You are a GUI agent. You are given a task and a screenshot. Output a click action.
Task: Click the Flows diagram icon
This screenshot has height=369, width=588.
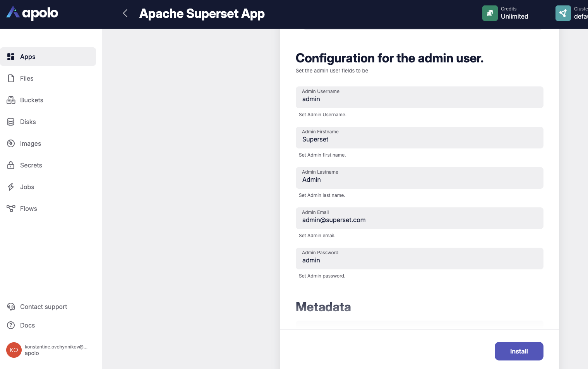[x=11, y=209]
